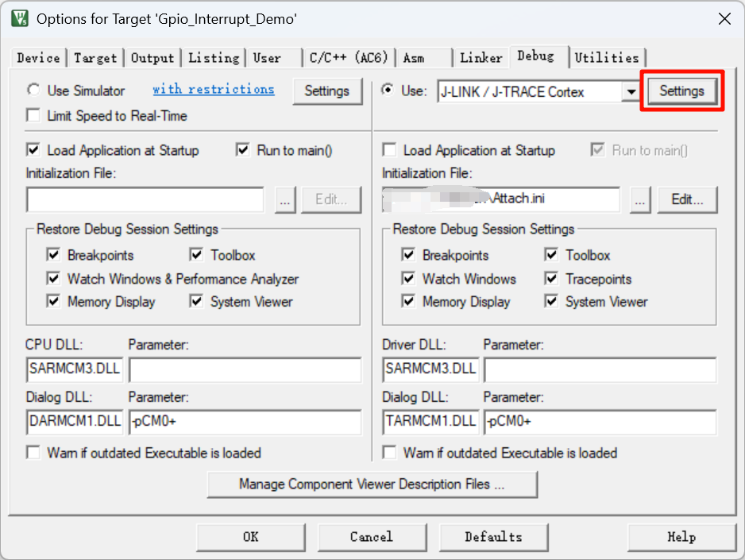Screen dimensions: 745x560
Task: Click the TARMCM1.DLL Dialog DLL field
Action: pos(430,422)
